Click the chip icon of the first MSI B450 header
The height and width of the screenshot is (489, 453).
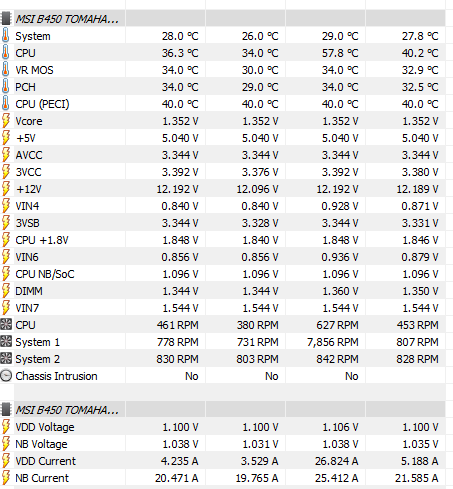pyautogui.click(x=6, y=18)
